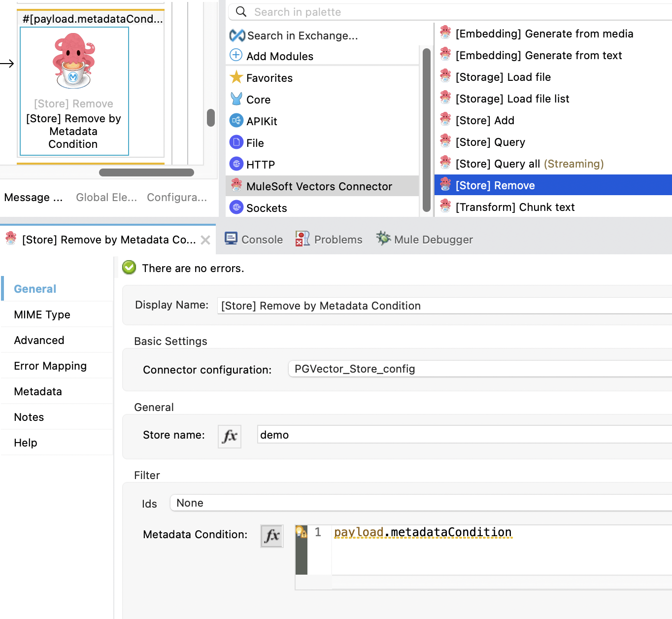Image resolution: width=672 pixels, height=619 pixels.
Task: Open the Ids filter dropdown
Action: 421,503
